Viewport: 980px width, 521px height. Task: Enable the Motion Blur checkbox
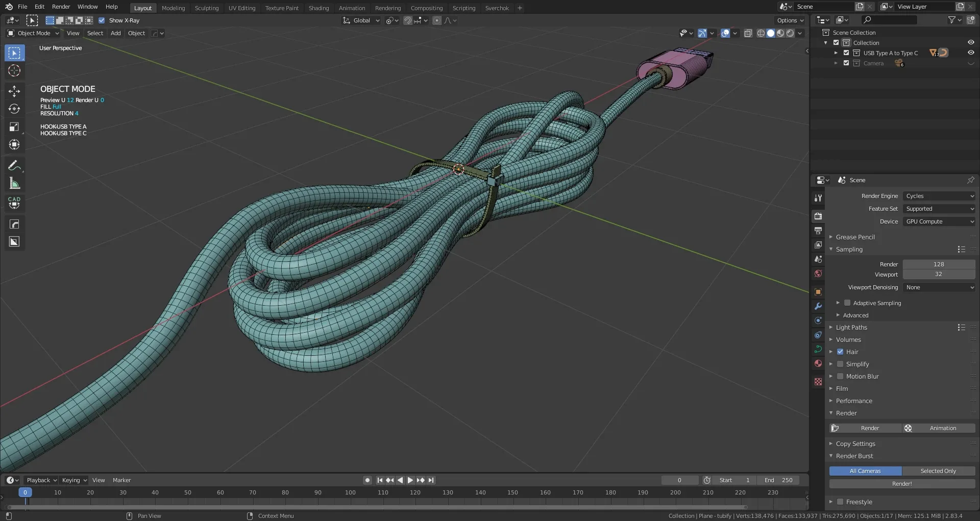pos(840,376)
